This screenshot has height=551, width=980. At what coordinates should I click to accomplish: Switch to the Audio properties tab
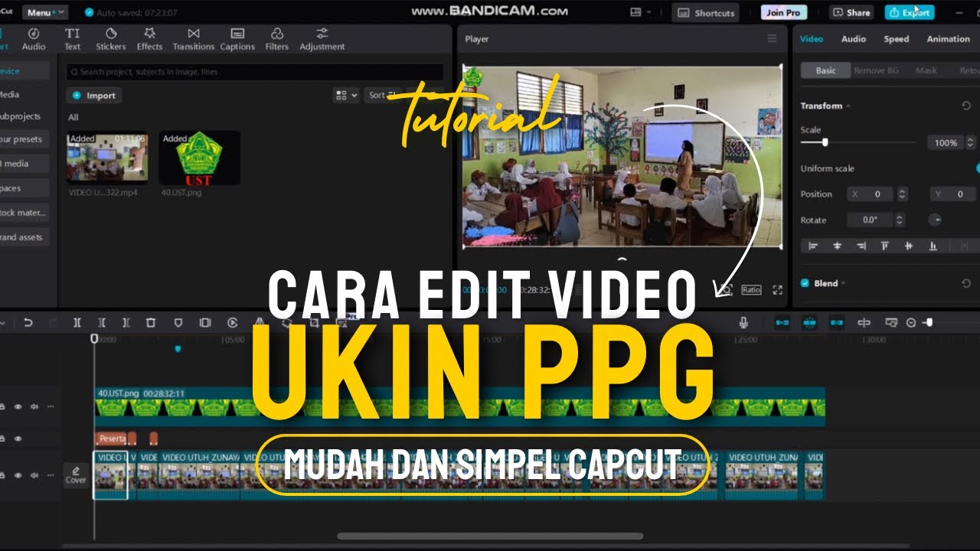[854, 39]
